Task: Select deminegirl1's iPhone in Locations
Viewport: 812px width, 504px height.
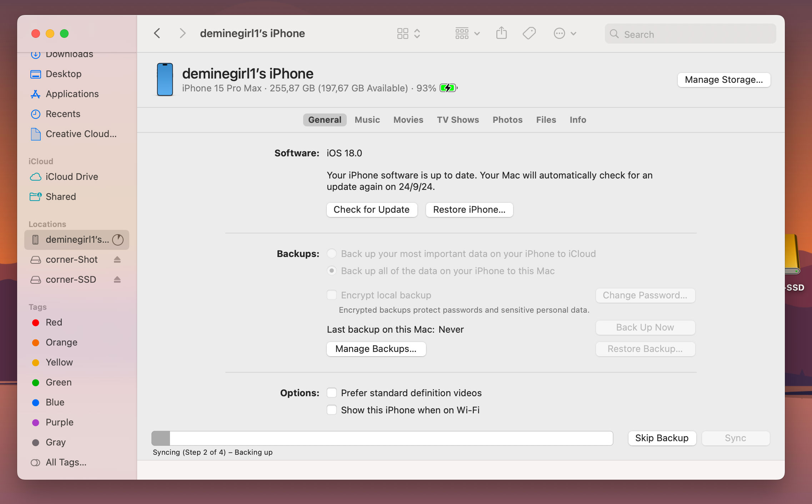Action: [77, 240]
